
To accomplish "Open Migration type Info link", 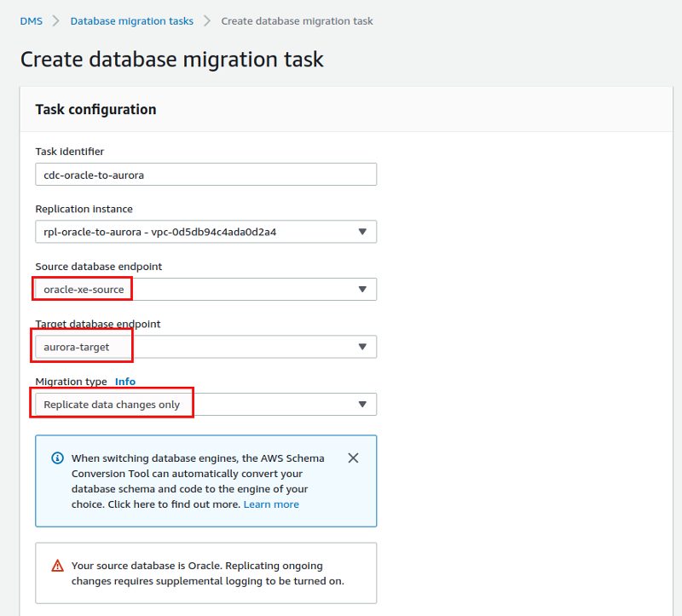I will click(x=125, y=381).
